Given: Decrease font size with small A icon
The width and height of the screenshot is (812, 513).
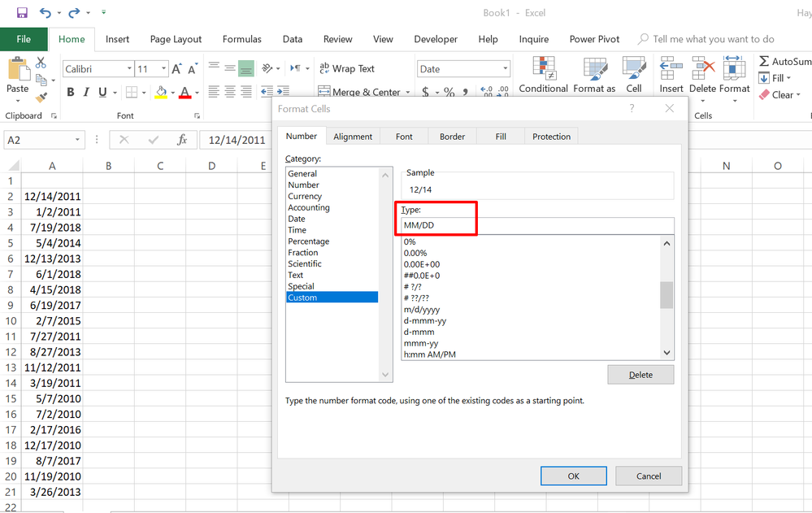Looking at the screenshot, I should (193, 68).
